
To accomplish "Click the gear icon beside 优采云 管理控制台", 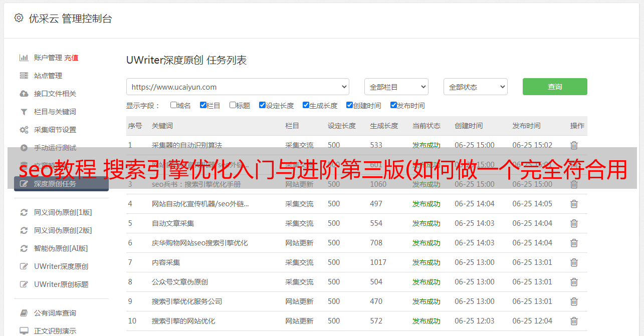I will [x=19, y=18].
